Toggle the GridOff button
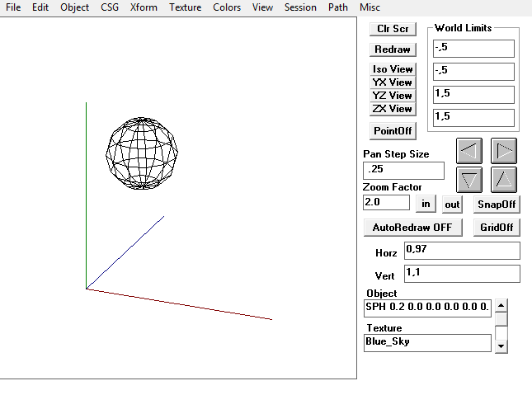532x395 pixels. click(497, 227)
